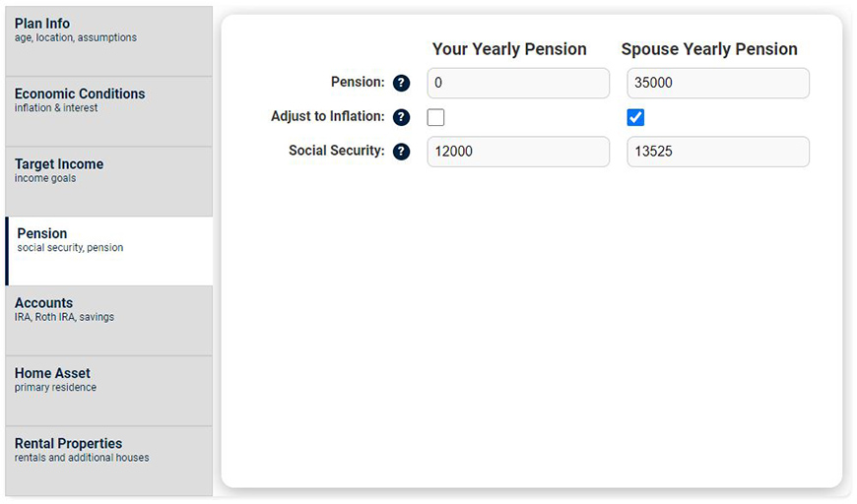
Task: Enable Adjust to Inflation for your pension
Action: coord(436,117)
